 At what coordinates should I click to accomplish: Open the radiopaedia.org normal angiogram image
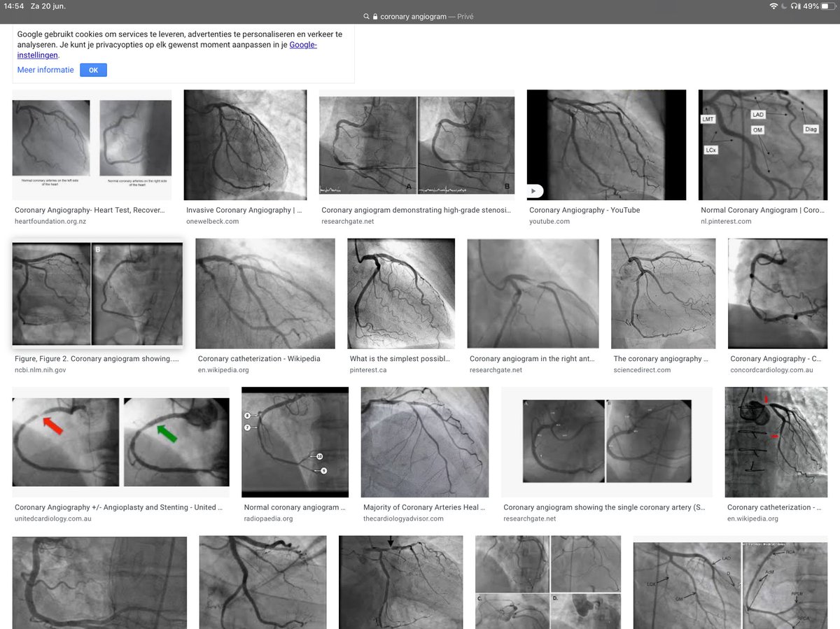pyautogui.click(x=295, y=442)
